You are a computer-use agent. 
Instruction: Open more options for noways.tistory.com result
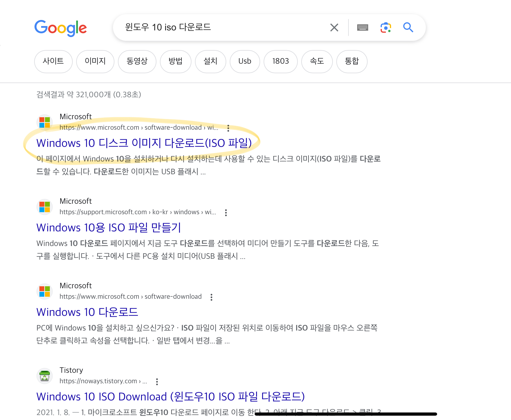point(157,382)
